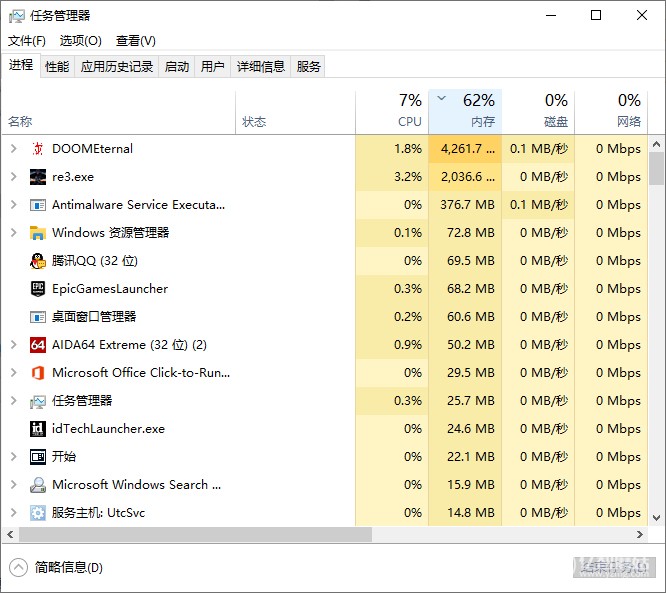This screenshot has width=666, height=593.
Task: Click the Task Manager title bar icon
Action: [x=17, y=16]
